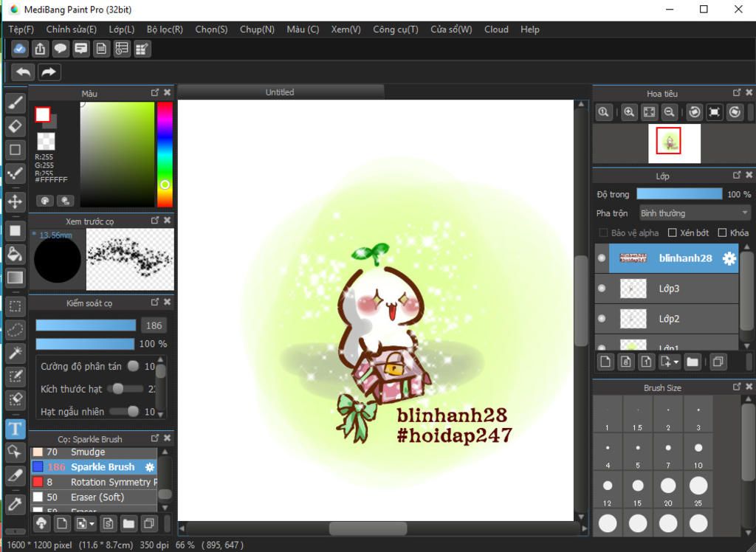Open the Lớp(L) menu

pyautogui.click(x=122, y=30)
